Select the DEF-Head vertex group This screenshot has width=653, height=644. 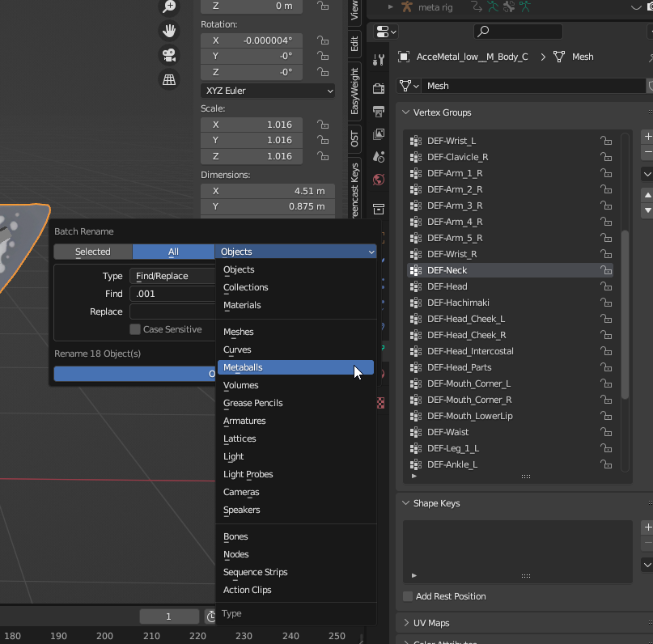point(510,286)
